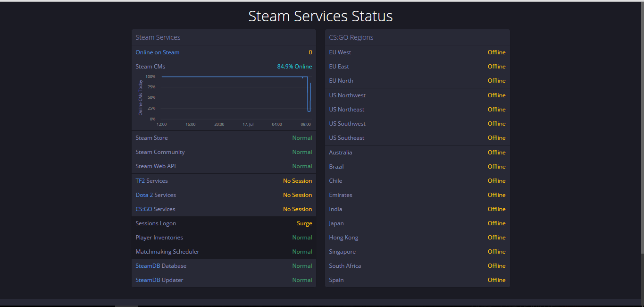Click the Brazil region label
The width and height of the screenshot is (644, 307).
click(336, 167)
